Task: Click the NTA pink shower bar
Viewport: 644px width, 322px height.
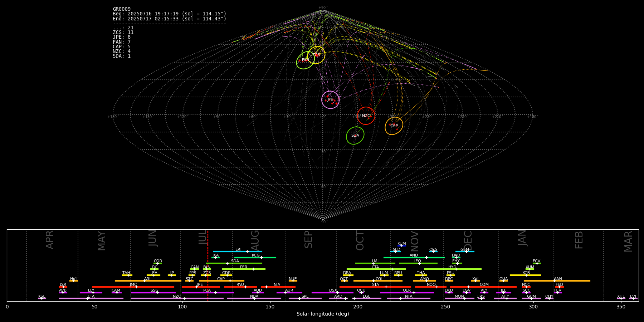Action: pos(409,298)
